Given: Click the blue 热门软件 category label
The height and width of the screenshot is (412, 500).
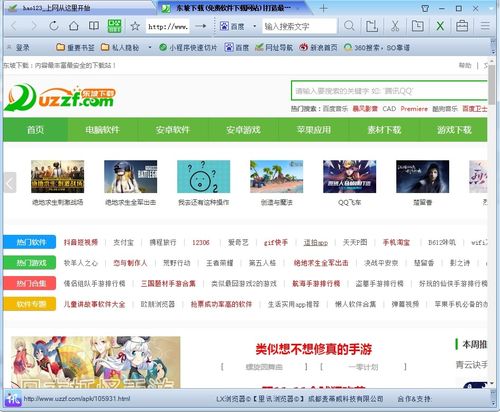Looking at the screenshot, I should coord(30,242).
